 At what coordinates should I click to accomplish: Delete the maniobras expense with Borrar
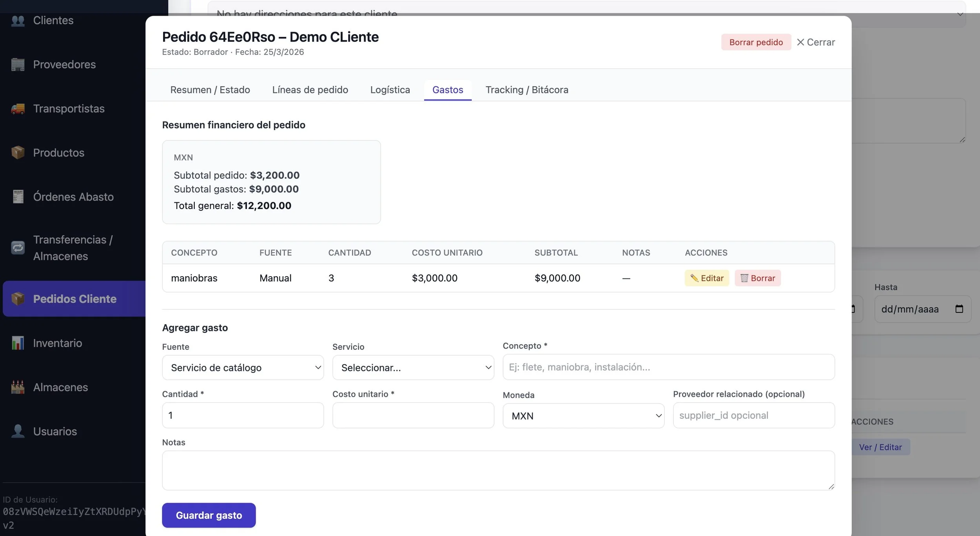click(x=757, y=278)
